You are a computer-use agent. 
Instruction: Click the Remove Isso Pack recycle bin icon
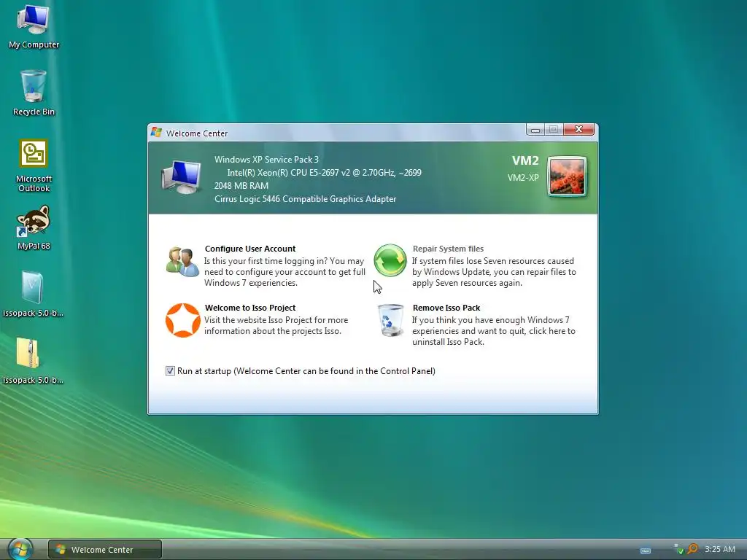391,320
